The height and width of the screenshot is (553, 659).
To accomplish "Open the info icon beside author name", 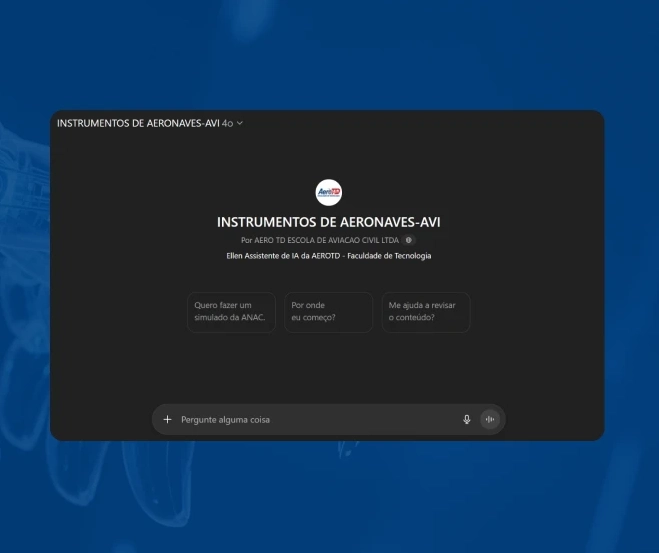I will pos(409,241).
